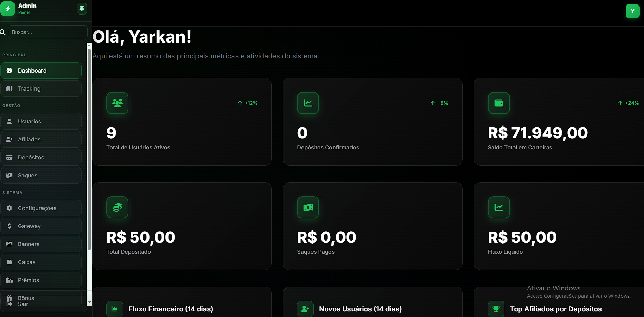Toggle the sidebar pin icon
The image size is (644, 317).
82,9
